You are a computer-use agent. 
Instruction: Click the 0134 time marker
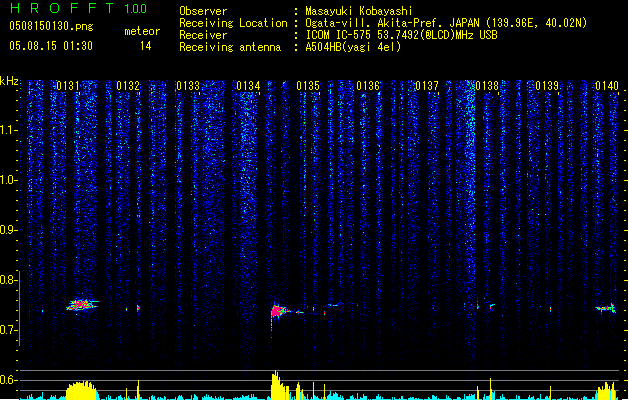click(x=248, y=85)
